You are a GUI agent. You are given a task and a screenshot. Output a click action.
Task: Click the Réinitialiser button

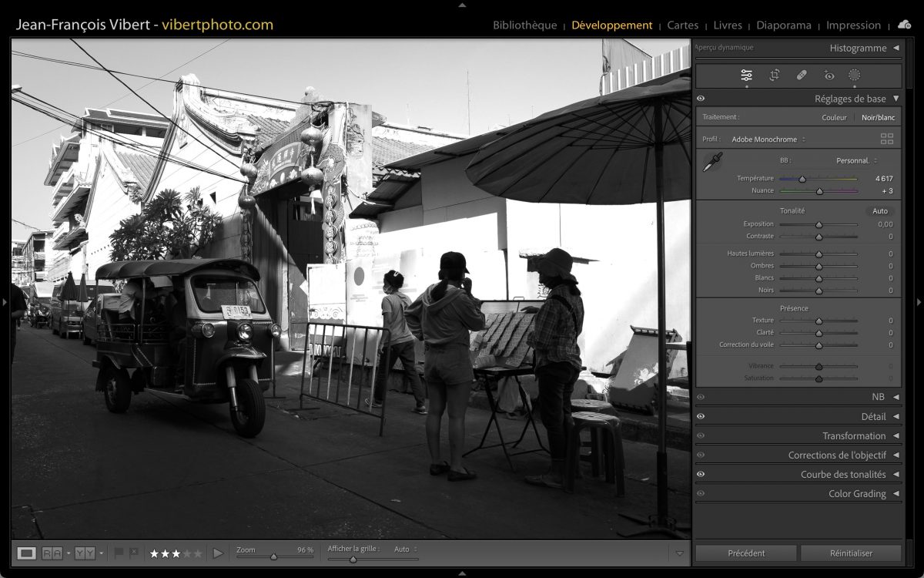(851, 553)
